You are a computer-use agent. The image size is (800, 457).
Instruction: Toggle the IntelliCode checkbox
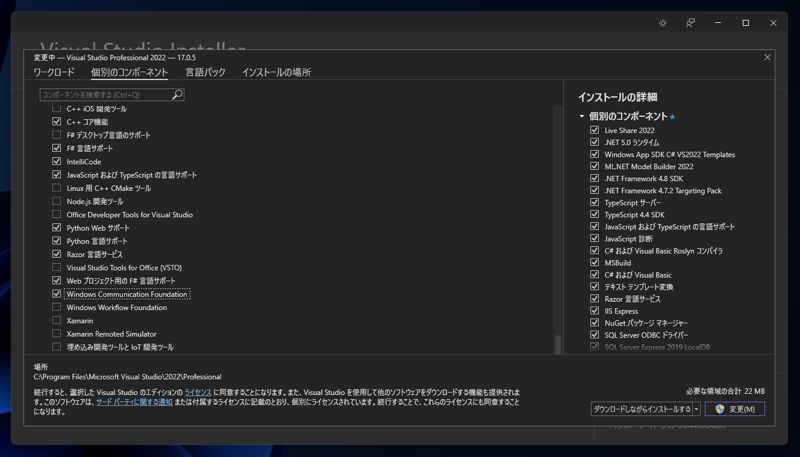click(x=56, y=161)
